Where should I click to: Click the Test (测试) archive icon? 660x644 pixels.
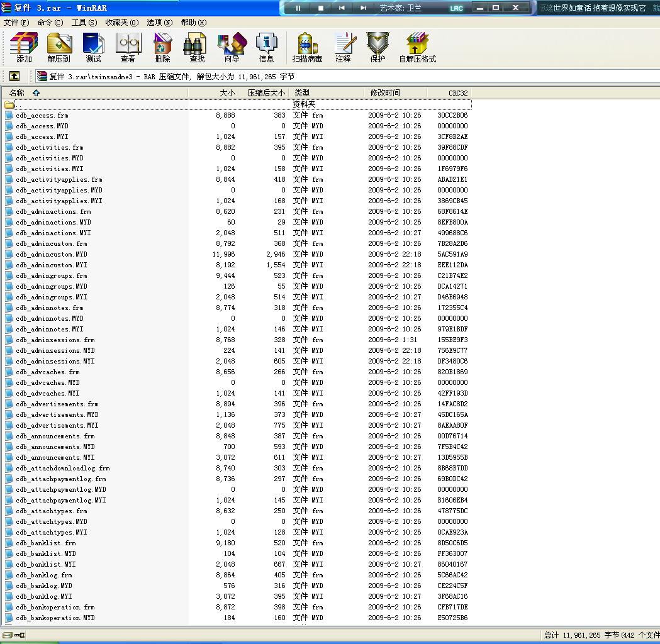[x=94, y=47]
